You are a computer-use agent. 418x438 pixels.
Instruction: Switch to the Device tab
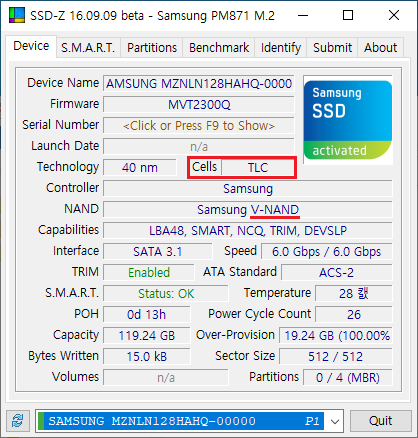[31, 46]
